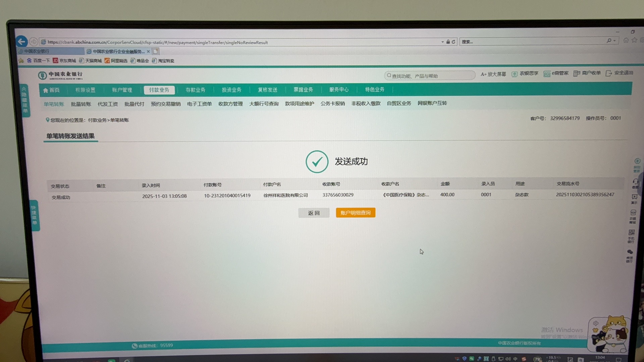The image size is (644, 362).
Task: Open the 付款业务 menu tab
Action: point(159,90)
